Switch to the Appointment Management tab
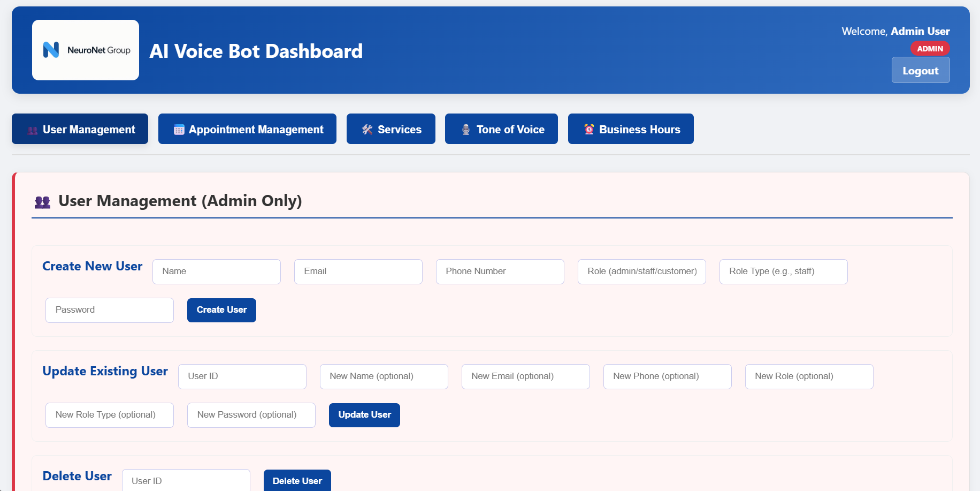 [247, 129]
